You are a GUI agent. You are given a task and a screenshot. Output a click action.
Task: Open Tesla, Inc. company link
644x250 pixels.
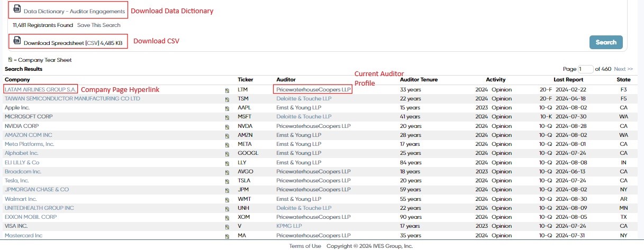pos(17,180)
